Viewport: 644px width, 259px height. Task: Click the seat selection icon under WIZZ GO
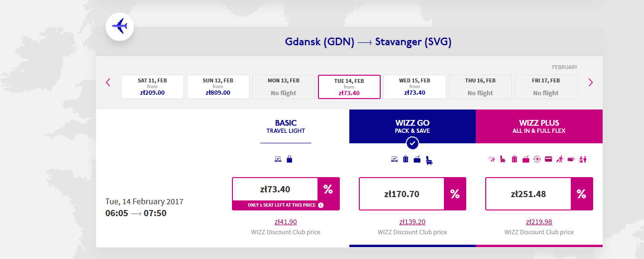point(429,160)
